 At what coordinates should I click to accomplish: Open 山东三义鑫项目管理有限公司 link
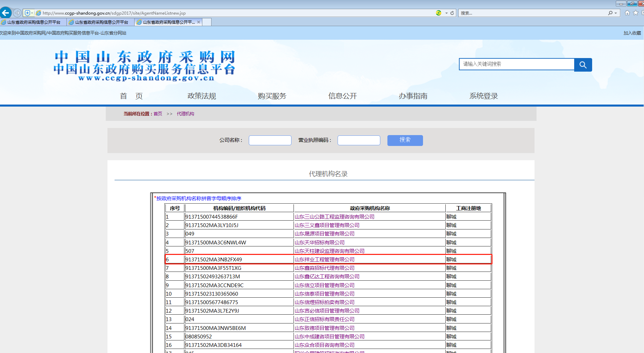point(327,225)
